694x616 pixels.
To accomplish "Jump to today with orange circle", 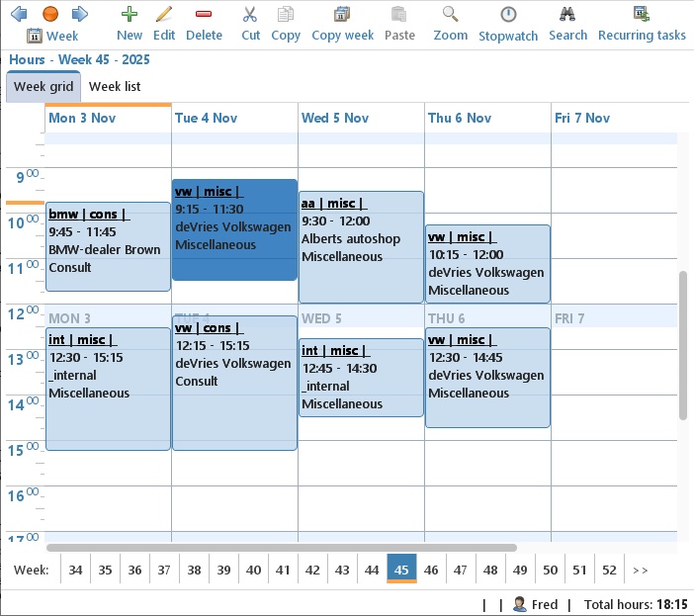I will [50, 14].
